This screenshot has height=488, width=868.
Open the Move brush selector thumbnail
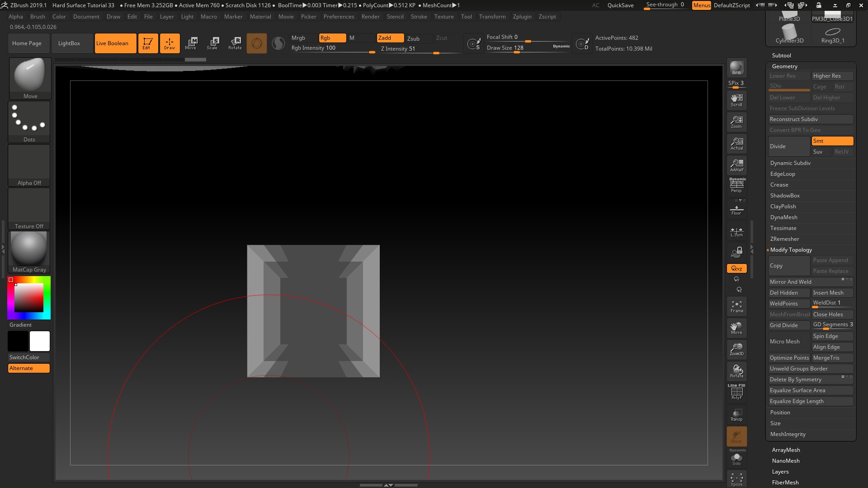[x=30, y=78]
